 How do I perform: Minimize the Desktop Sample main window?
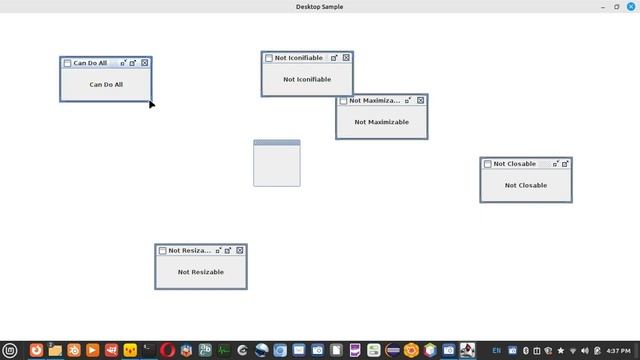click(603, 7)
